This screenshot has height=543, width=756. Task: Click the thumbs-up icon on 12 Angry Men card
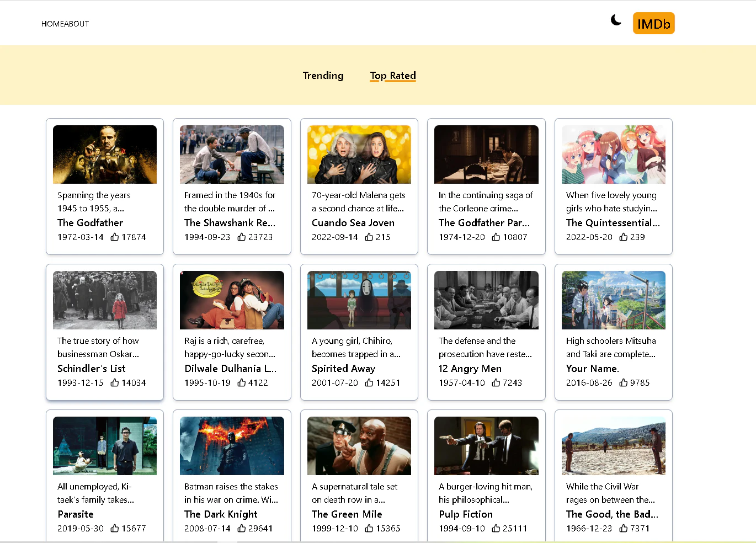click(x=496, y=382)
